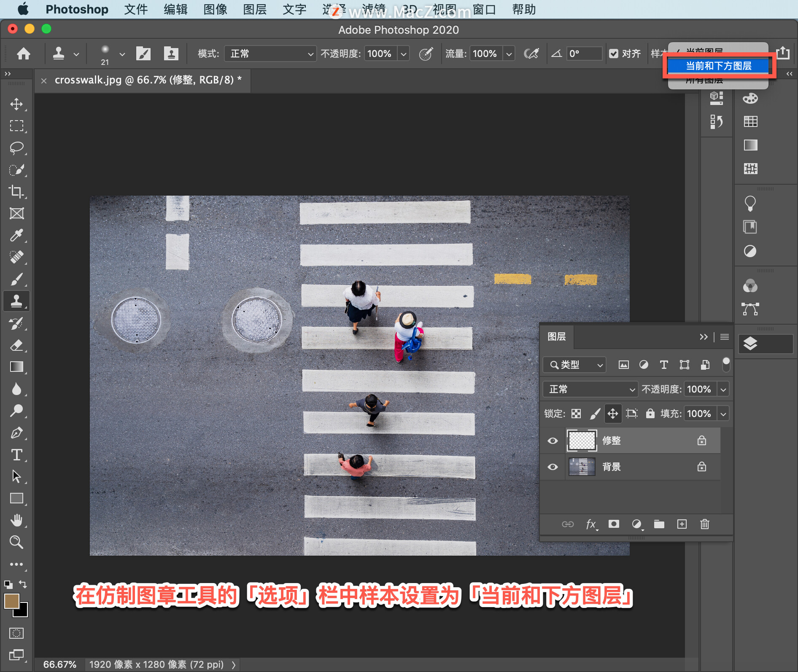The image size is (798, 672).
Task: Select the Gradient tool
Action: pos(16,367)
